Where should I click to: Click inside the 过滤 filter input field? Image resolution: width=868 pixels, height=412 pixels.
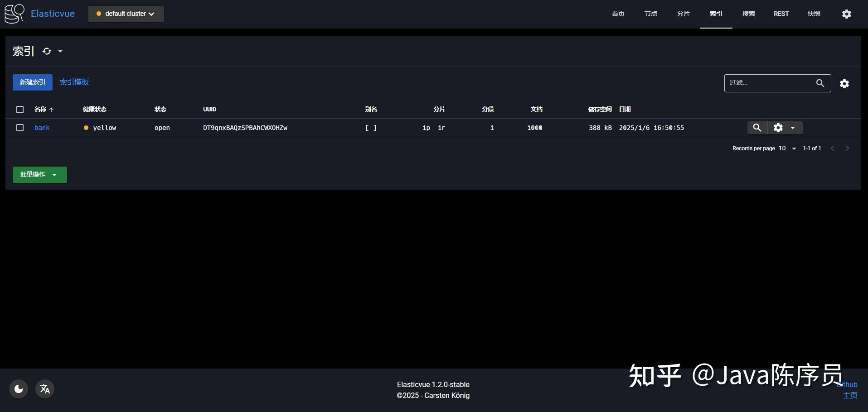[x=771, y=83]
